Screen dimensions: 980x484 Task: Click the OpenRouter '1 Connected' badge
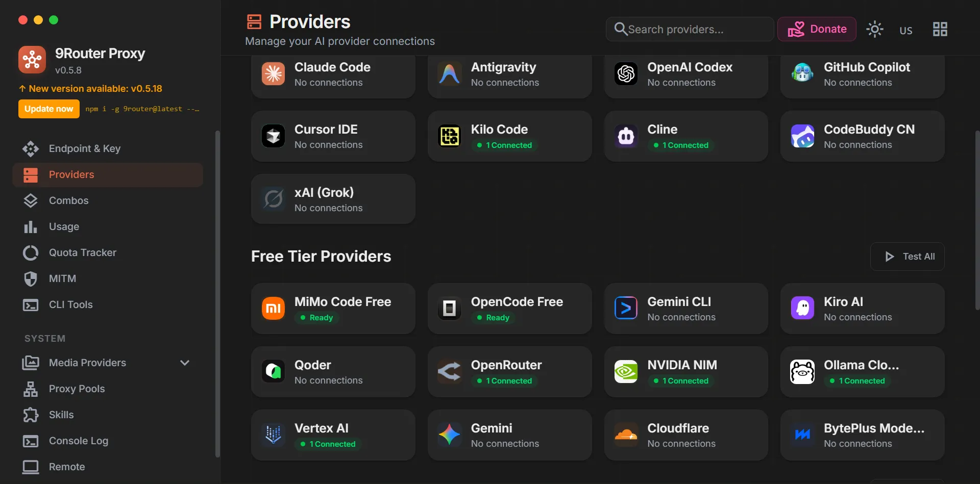point(504,381)
